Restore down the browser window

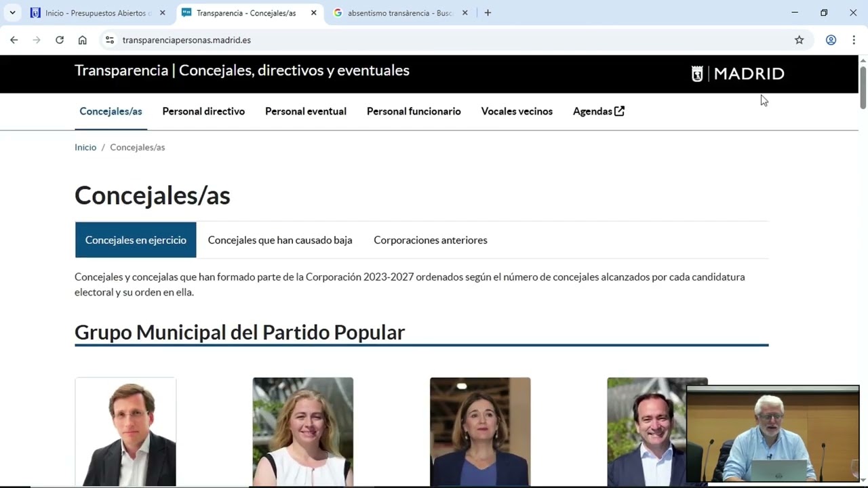tap(824, 12)
